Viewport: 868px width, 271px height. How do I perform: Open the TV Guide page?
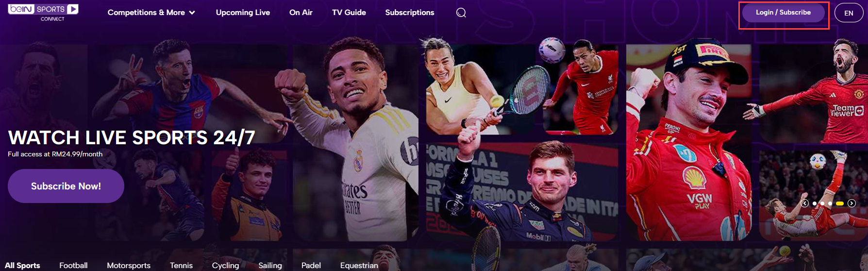[x=349, y=13]
